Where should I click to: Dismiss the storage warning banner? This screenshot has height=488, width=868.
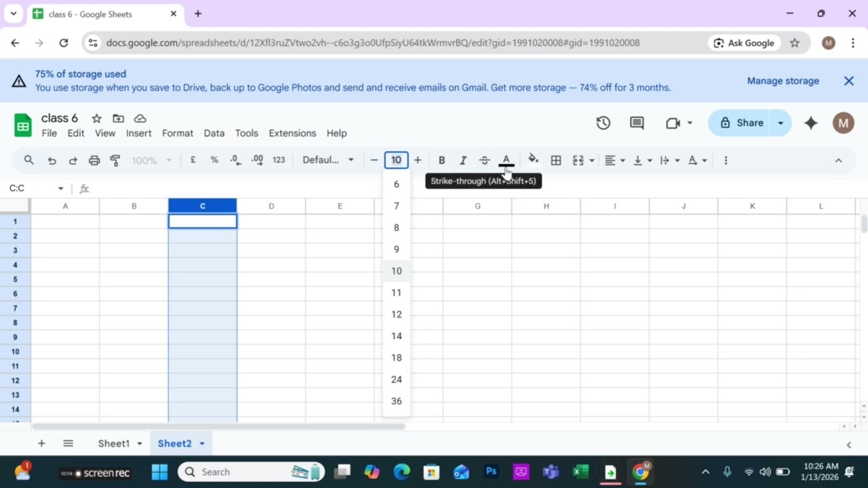pyautogui.click(x=849, y=81)
